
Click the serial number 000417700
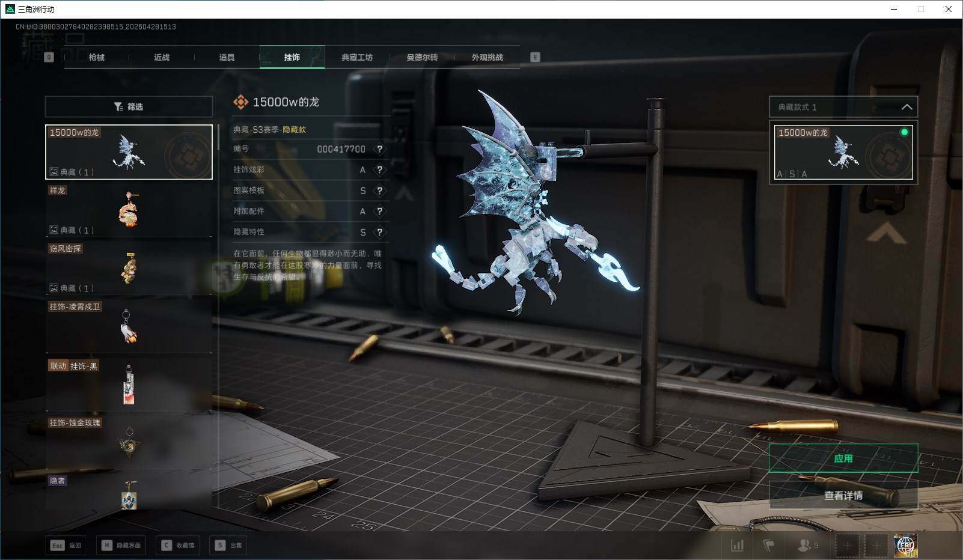341,149
